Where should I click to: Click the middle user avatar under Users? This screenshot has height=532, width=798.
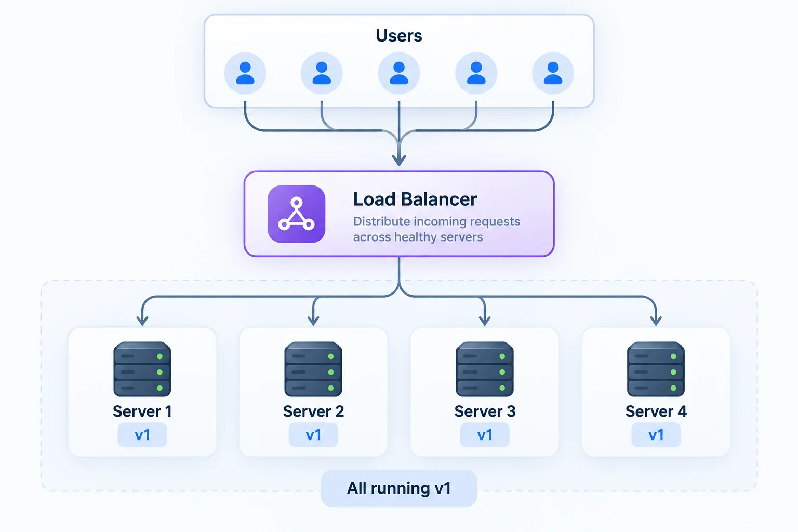point(399,73)
